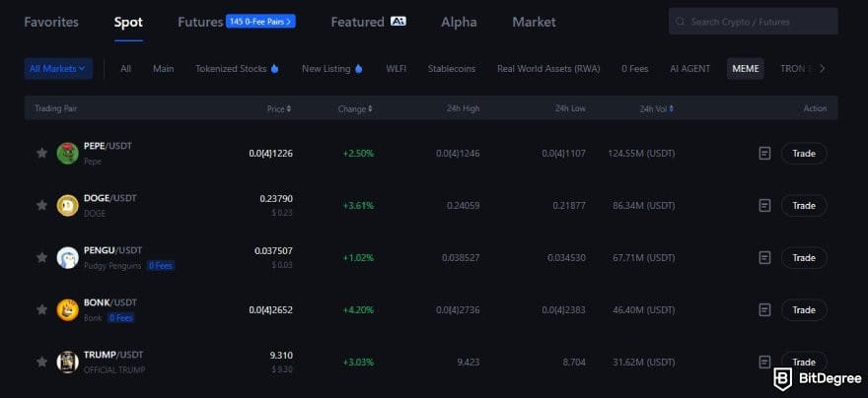
Task: Open details icon for DOGE/USDT row
Action: (764, 206)
